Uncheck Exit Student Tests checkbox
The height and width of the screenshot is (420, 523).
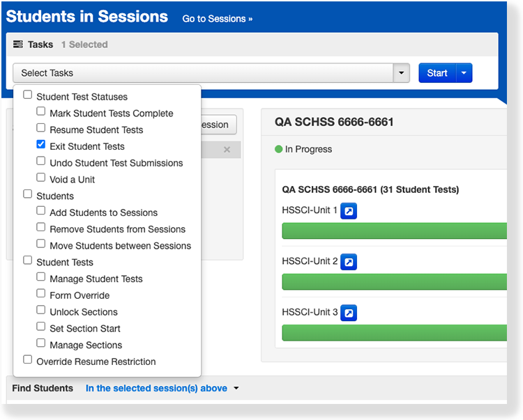tap(41, 146)
